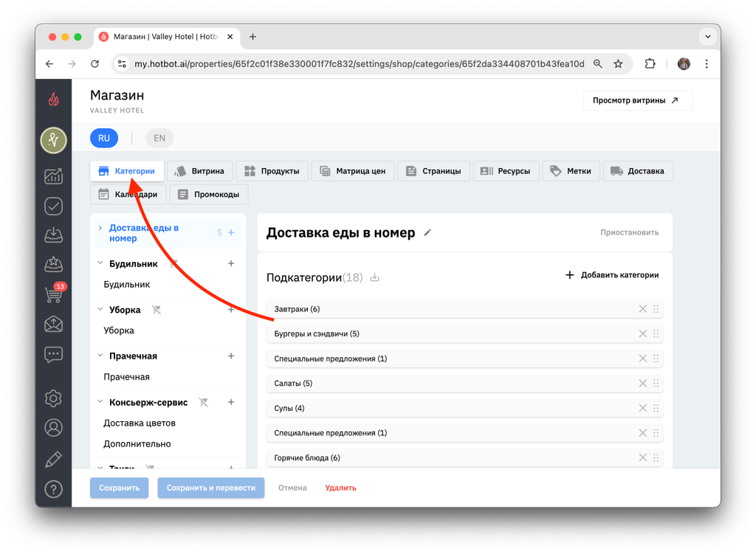Open analytics chart icon in sidebar

pyautogui.click(x=53, y=176)
